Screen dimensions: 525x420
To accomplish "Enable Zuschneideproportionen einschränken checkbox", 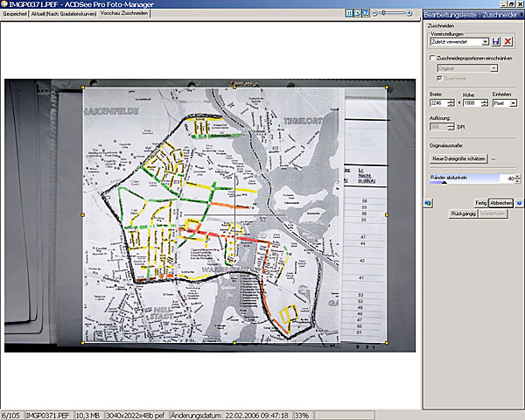I will (x=433, y=58).
